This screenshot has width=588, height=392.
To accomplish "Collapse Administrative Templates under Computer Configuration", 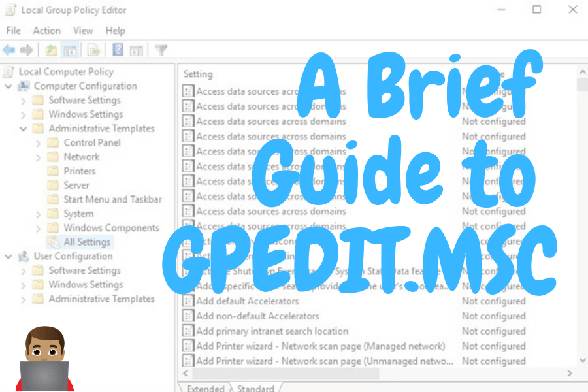I will [x=24, y=129].
